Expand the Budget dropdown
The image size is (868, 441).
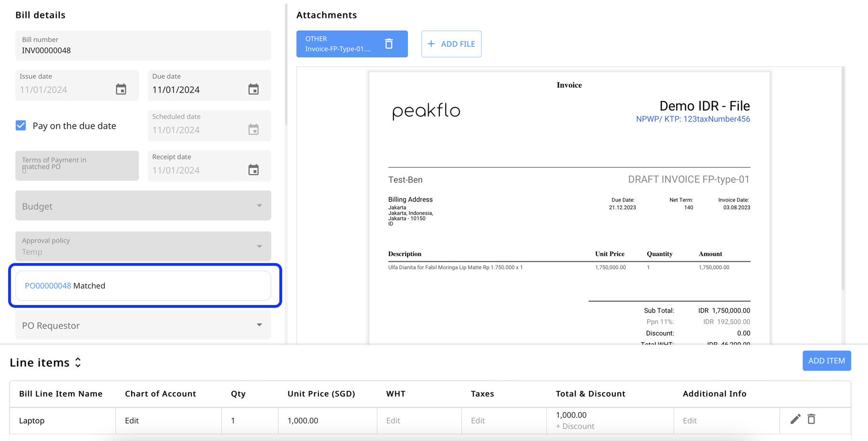[x=259, y=205]
